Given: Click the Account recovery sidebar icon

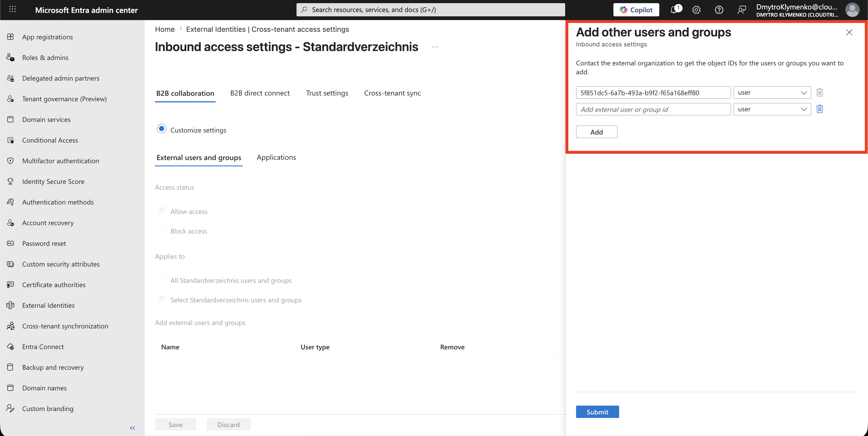Looking at the screenshot, I should [10, 223].
